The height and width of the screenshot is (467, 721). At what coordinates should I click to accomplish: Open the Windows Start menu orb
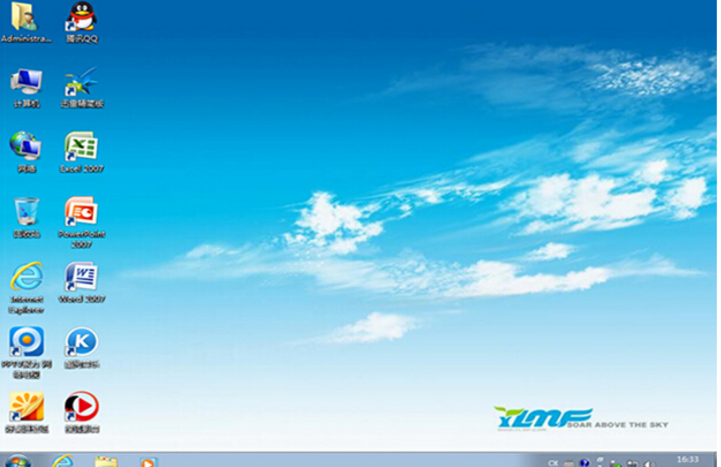(x=17, y=461)
